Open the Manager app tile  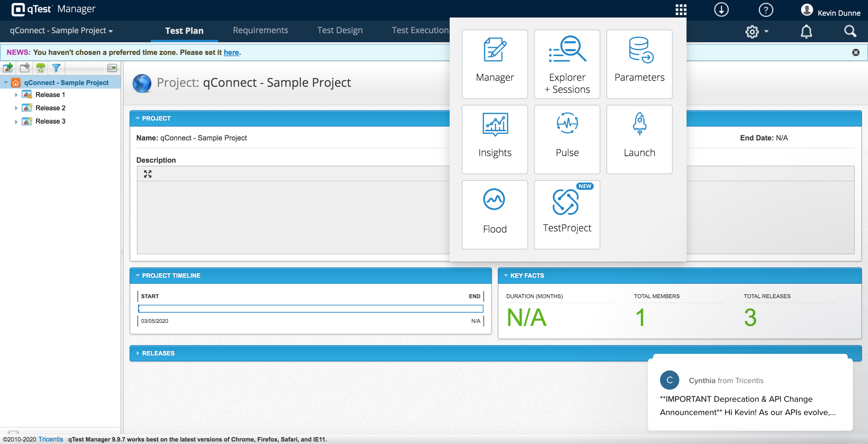[495, 64]
